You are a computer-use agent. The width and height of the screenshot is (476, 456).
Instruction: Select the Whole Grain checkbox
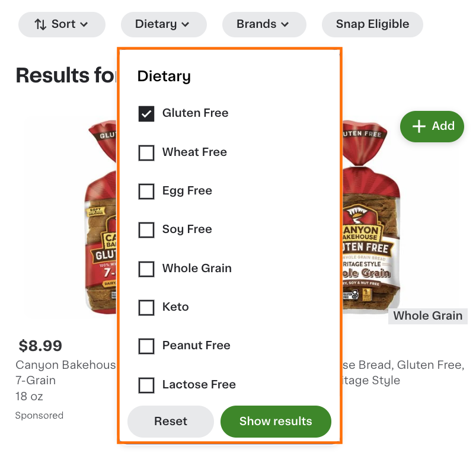146,269
